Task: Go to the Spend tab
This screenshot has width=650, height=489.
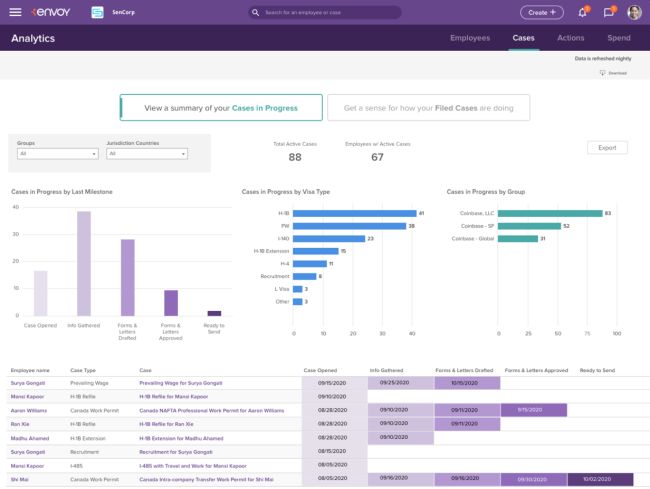Action: point(619,38)
